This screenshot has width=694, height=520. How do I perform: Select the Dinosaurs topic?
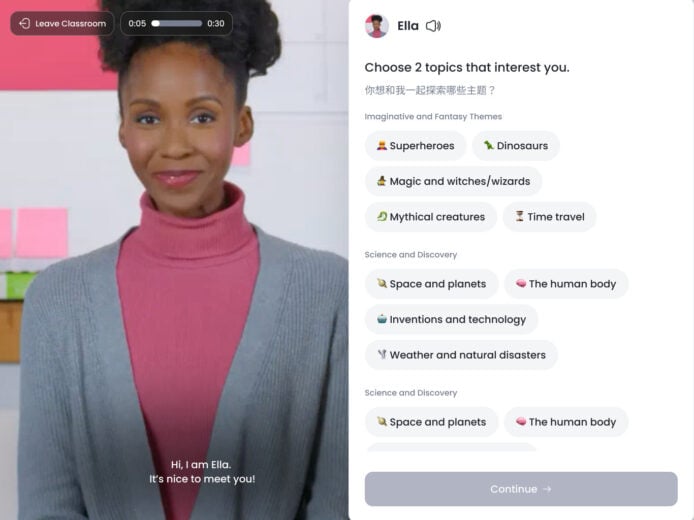click(516, 146)
